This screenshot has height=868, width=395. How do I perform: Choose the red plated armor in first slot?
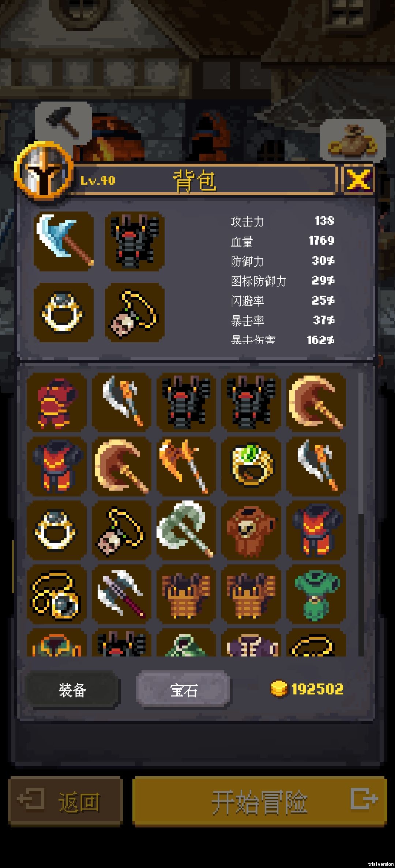tap(57, 402)
